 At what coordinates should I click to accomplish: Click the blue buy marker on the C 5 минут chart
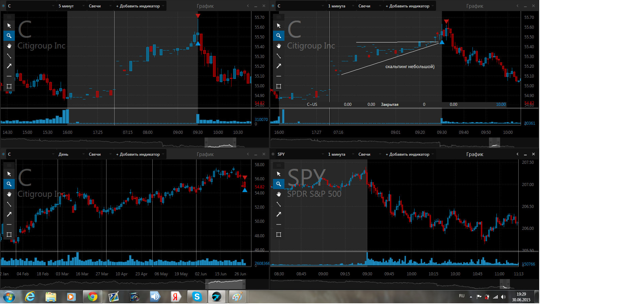tap(198, 43)
